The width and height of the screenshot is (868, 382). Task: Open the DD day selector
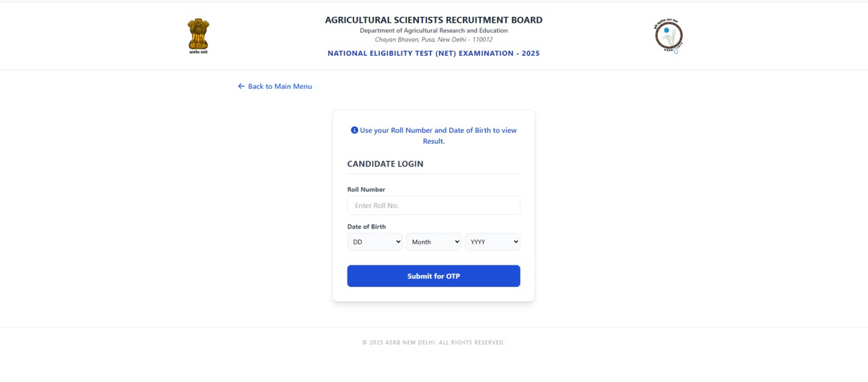click(374, 242)
